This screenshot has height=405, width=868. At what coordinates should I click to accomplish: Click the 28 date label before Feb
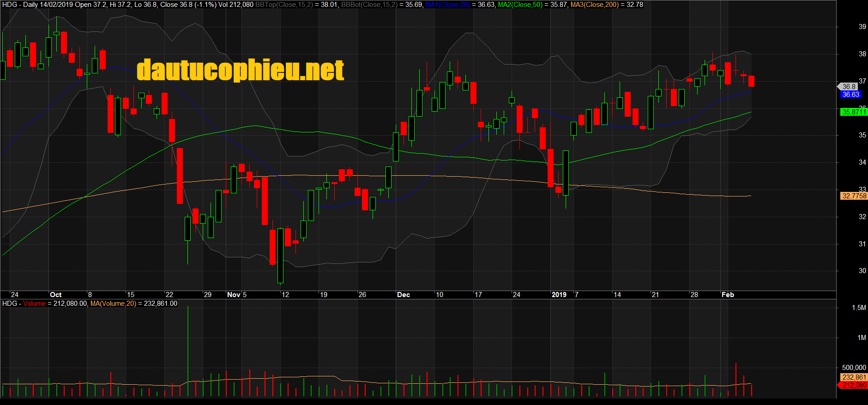point(694,295)
